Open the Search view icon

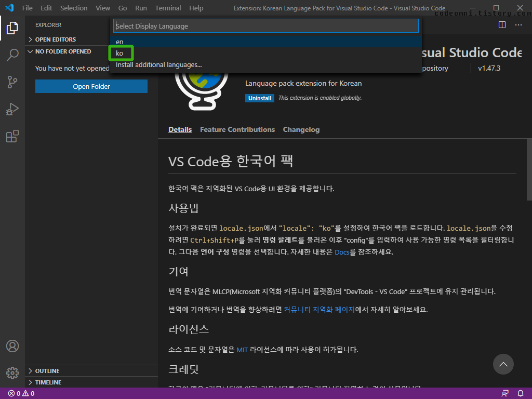coord(12,55)
